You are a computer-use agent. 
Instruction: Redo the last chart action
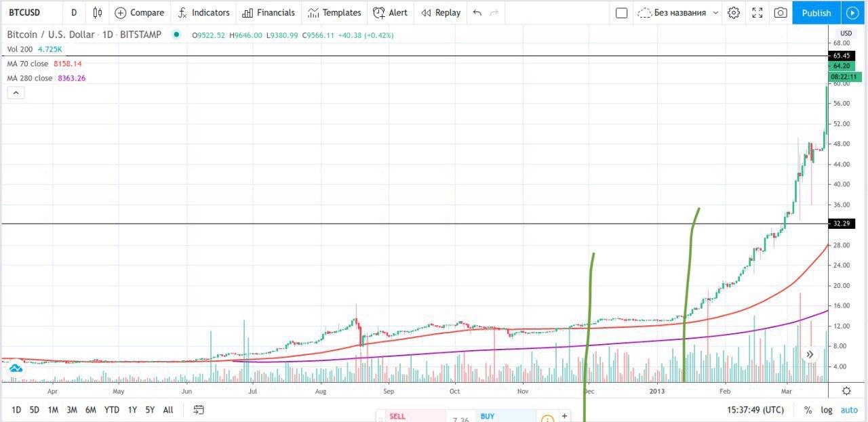point(494,12)
